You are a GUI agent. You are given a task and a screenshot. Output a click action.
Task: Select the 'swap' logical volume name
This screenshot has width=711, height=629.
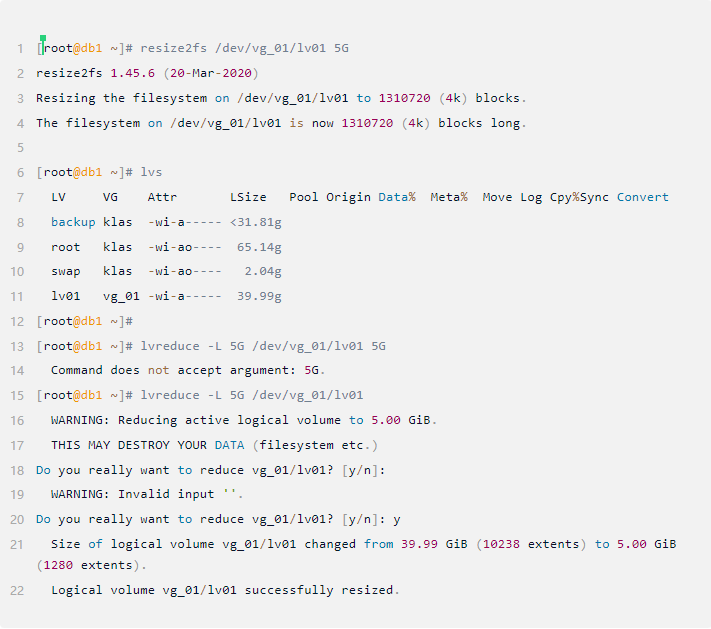(66, 272)
